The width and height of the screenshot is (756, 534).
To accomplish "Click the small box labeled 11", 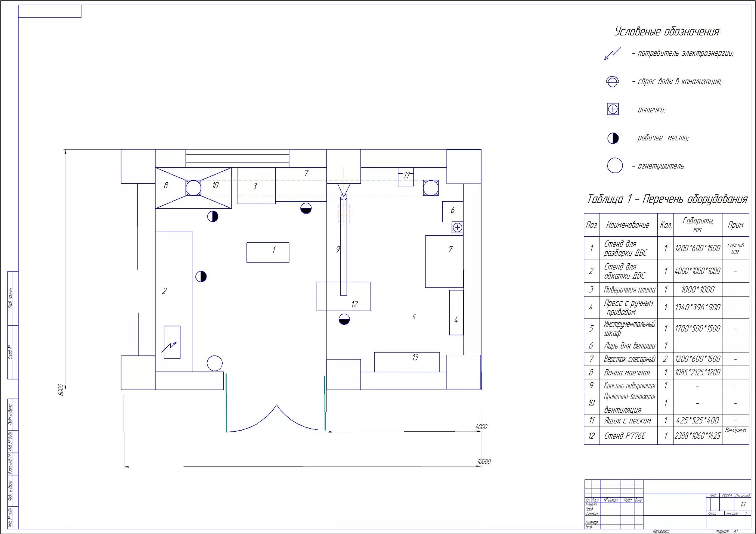I will coord(406,177).
